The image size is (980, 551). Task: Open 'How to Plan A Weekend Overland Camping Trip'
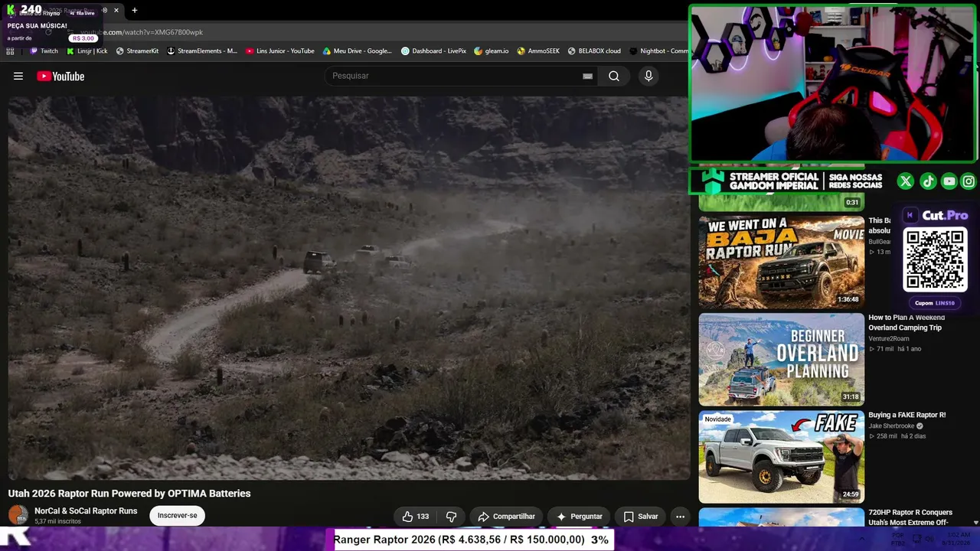(906, 322)
